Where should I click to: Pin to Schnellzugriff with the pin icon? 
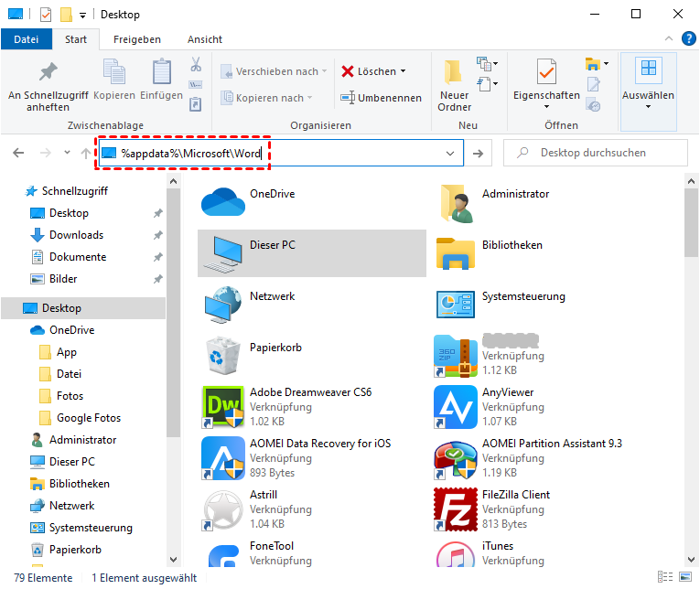coord(48,72)
